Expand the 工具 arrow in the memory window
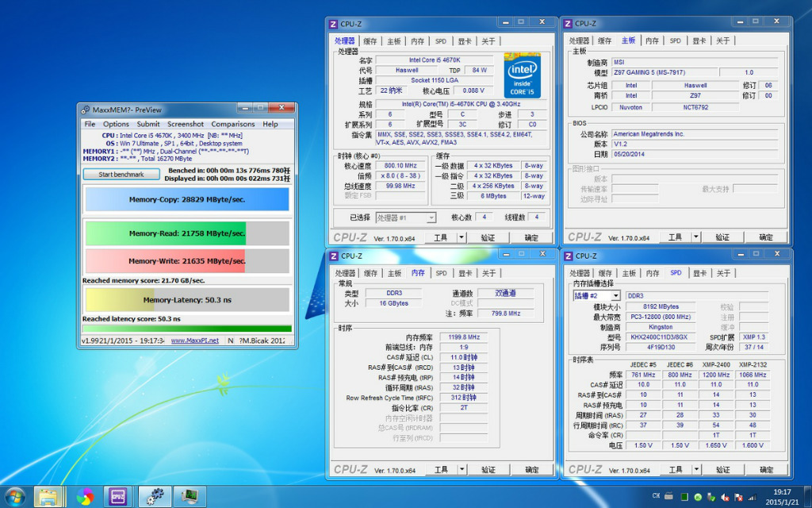Screen dimensions: 812x508 462,470
